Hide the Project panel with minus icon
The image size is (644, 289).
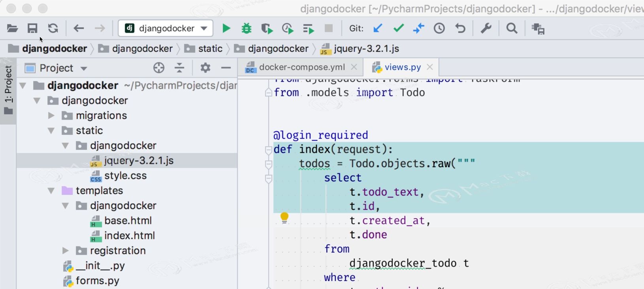coord(226,68)
